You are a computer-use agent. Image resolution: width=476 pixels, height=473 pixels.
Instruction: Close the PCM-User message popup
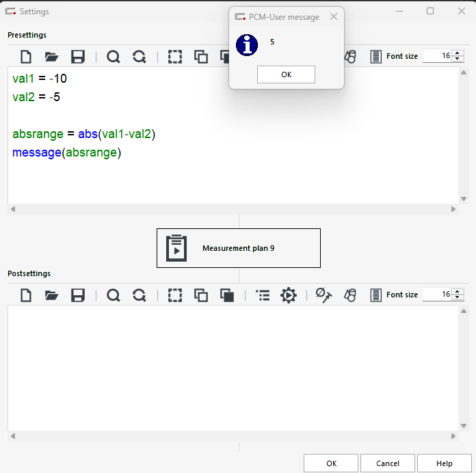coord(334,17)
